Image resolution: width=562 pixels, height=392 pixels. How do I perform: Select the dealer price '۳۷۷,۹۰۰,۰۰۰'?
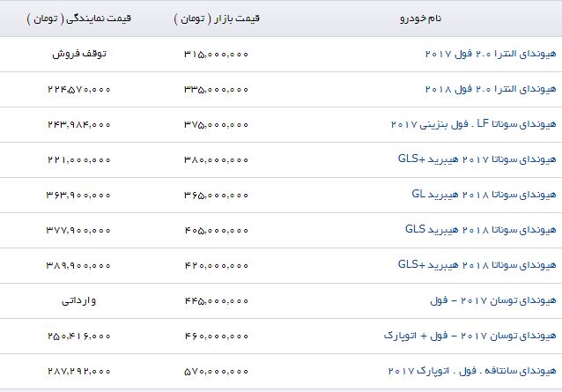pyautogui.click(x=79, y=230)
